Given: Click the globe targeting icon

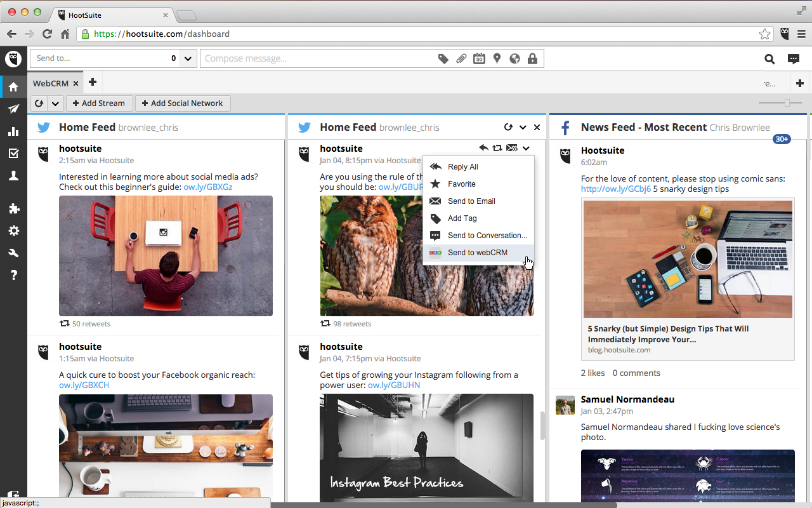Looking at the screenshot, I should [x=514, y=58].
